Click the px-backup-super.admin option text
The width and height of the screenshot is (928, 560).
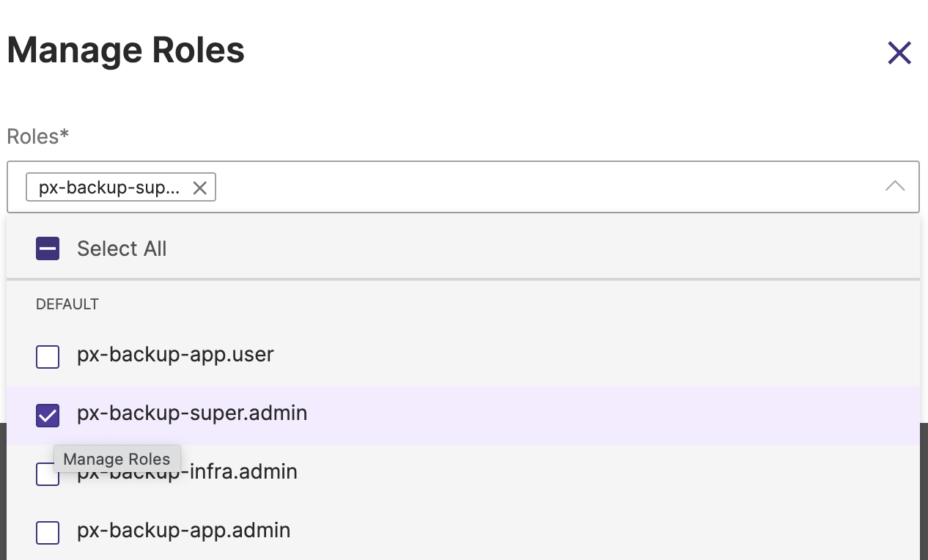pyautogui.click(x=192, y=413)
